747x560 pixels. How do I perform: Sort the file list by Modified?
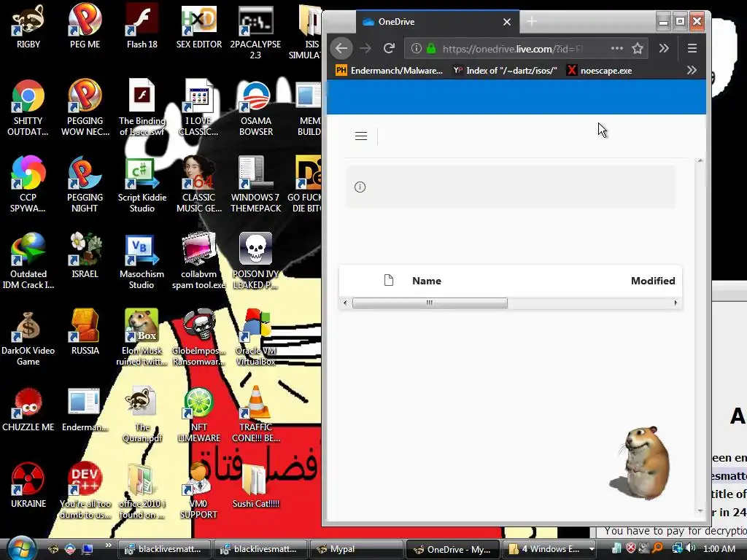pos(653,281)
